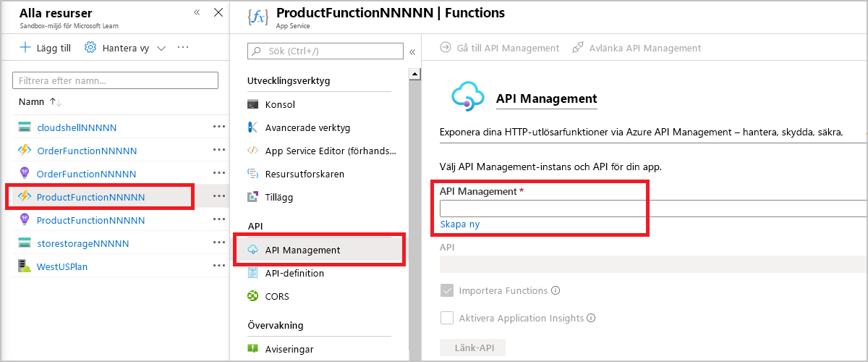Image resolution: width=868 pixels, height=362 pixels.
Task: Click Gå till API Management button
Action: point(500,48)
